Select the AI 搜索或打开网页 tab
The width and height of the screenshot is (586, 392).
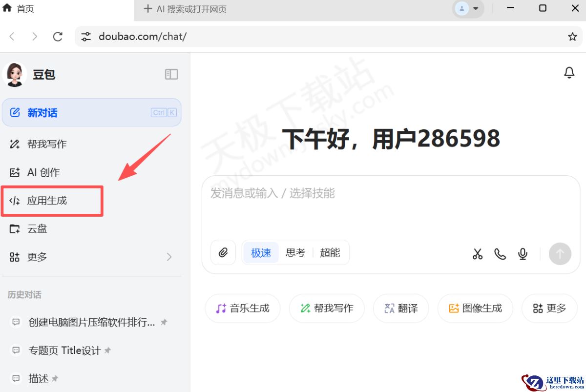tap(185, 8)
